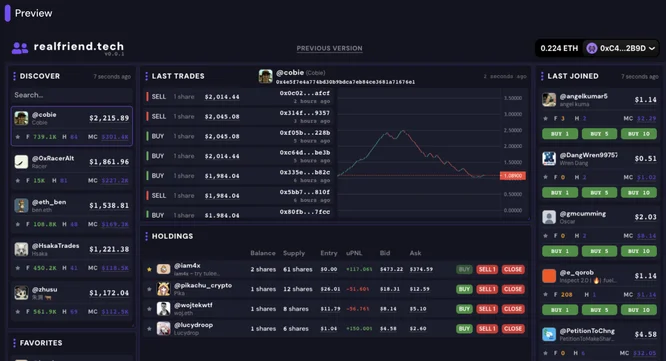Open @cobie market cap link $301.4K

[115, 137]
